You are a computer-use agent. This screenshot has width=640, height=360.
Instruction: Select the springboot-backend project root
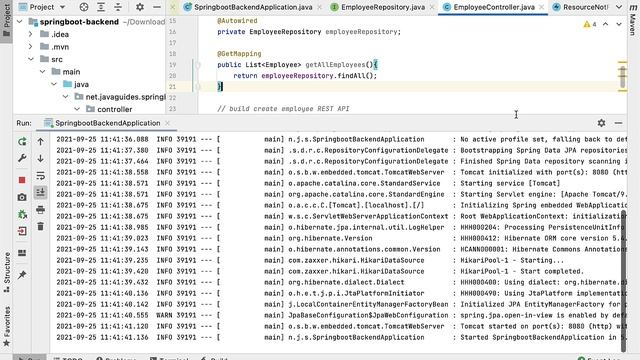79,22
